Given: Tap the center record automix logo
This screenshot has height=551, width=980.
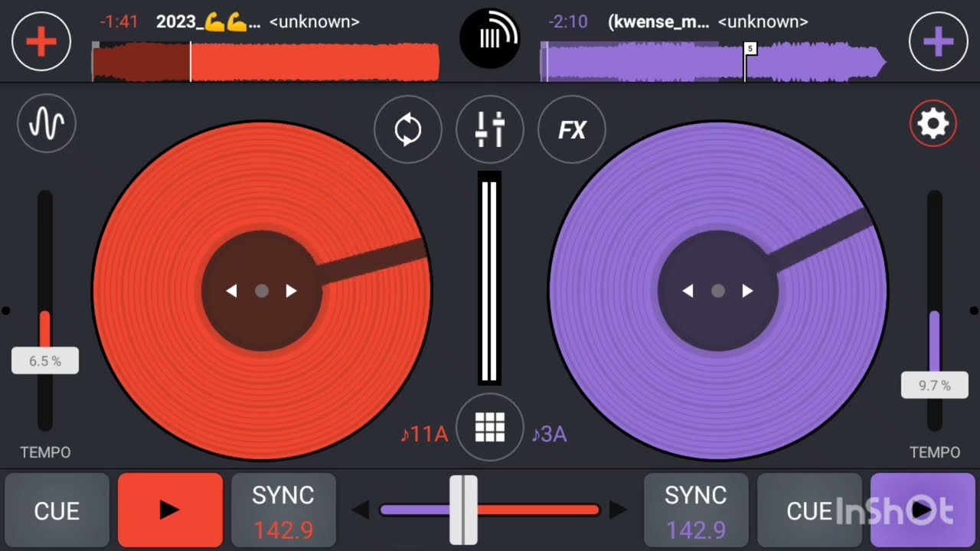Looking at the screenshot, I should pyautogui.click(x=490, y=37).
